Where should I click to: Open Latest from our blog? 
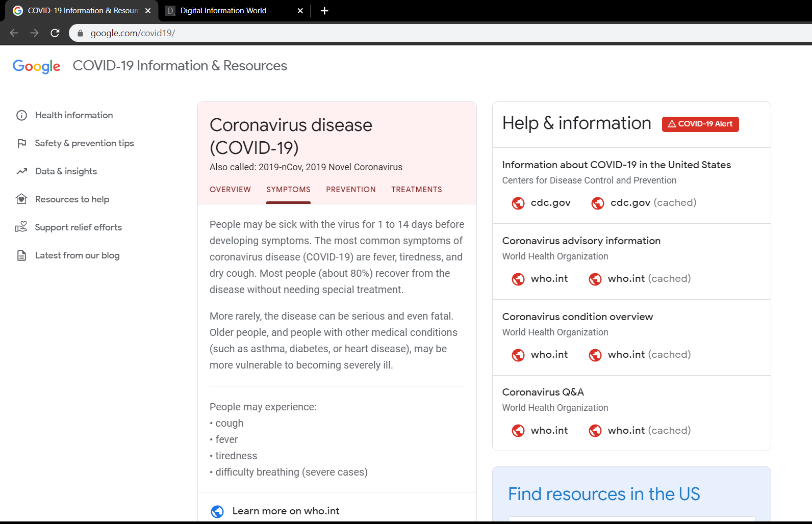tap(77, 255)
